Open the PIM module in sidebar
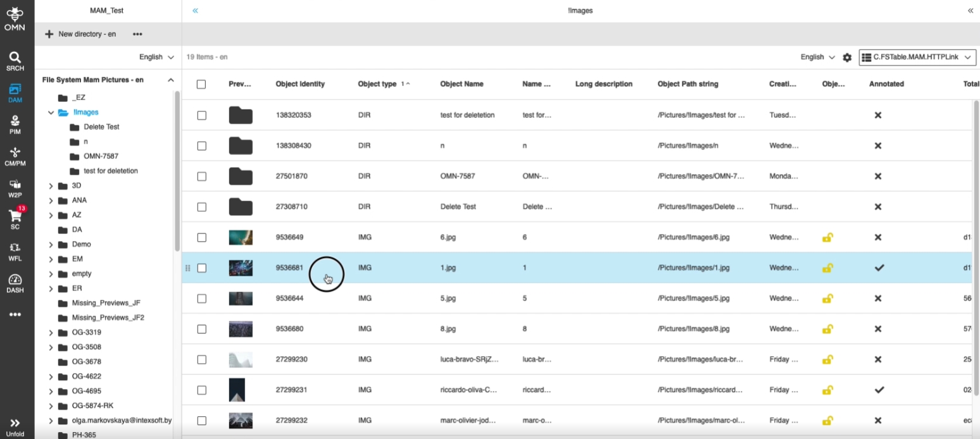The image size is (980, 439). (x=15, y=124)
